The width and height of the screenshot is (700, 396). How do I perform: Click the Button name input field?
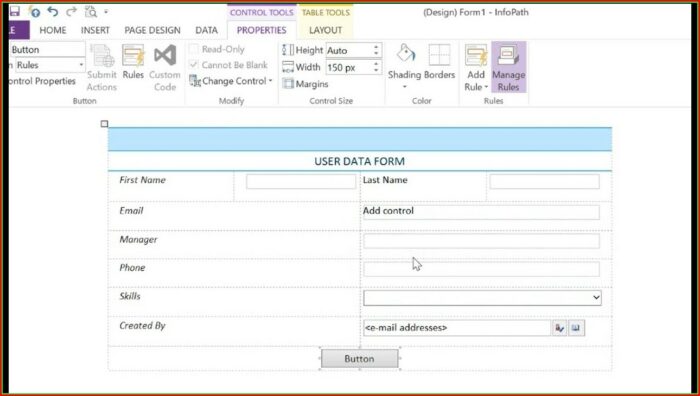coord(47,50)
